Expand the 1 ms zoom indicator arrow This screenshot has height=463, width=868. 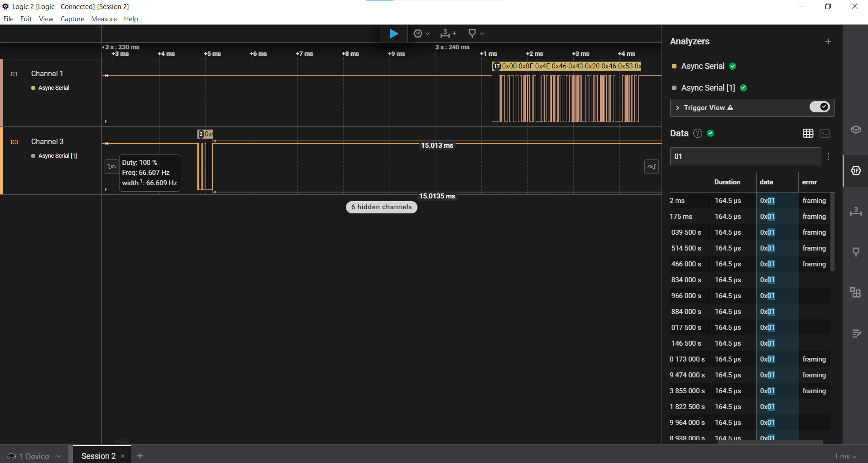pyautogui.click(x=855, y=457)
